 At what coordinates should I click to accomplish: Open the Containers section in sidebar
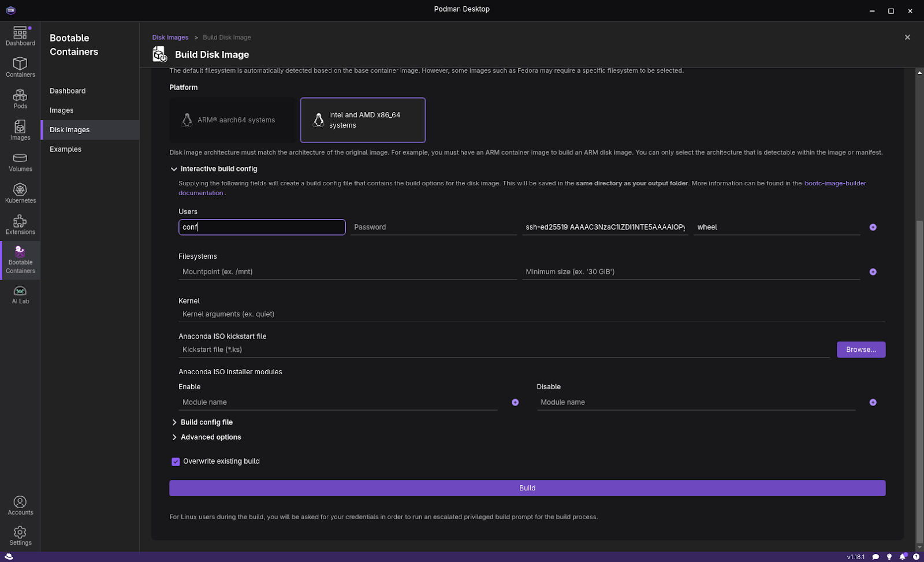click(x=20, y=67)
